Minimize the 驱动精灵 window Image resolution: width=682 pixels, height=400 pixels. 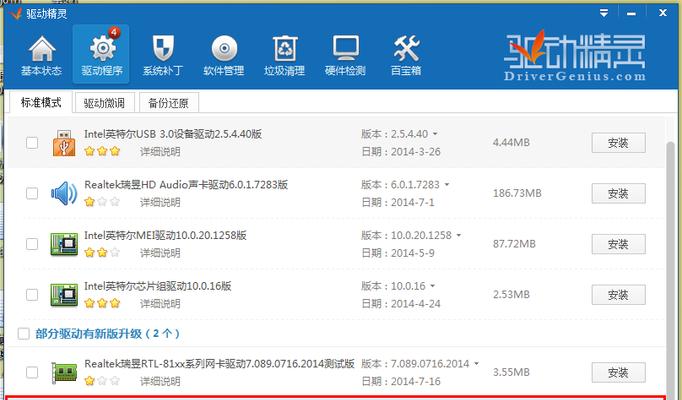[x=632, y=13]
